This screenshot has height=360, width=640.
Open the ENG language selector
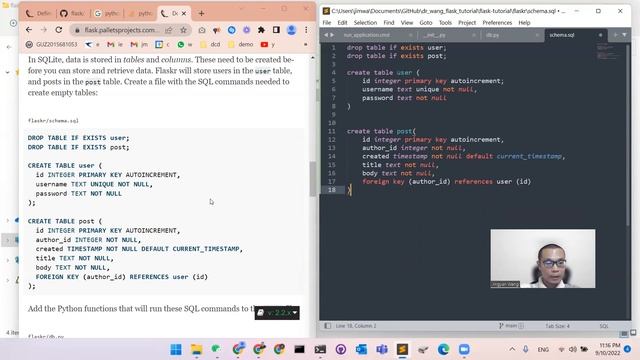543,349
